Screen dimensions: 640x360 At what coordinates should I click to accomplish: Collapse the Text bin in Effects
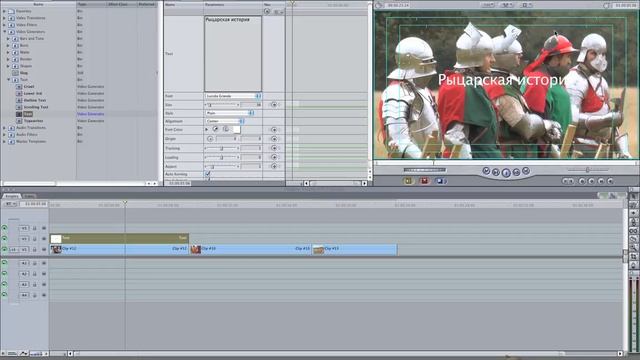pyautogui.click(x=9, y=80)
